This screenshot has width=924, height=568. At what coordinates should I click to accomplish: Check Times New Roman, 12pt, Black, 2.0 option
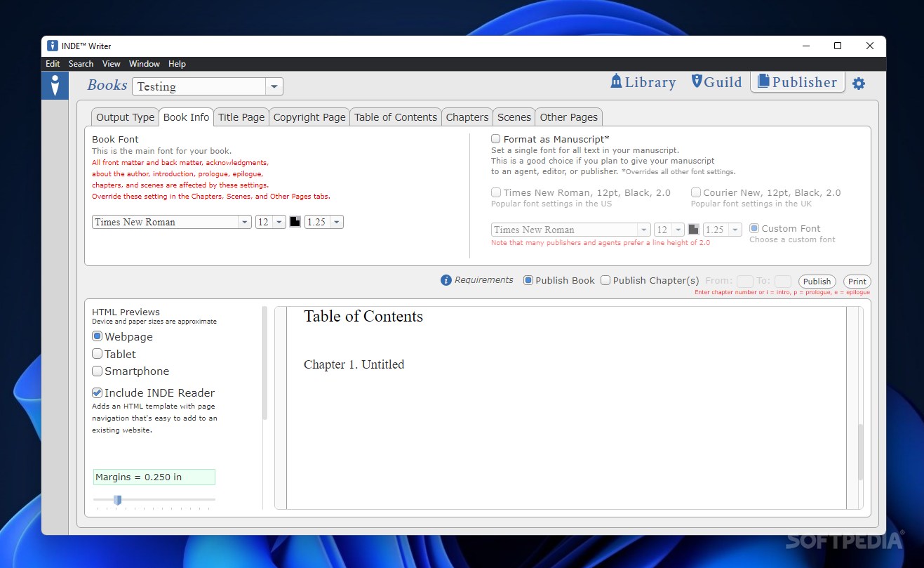496,192
